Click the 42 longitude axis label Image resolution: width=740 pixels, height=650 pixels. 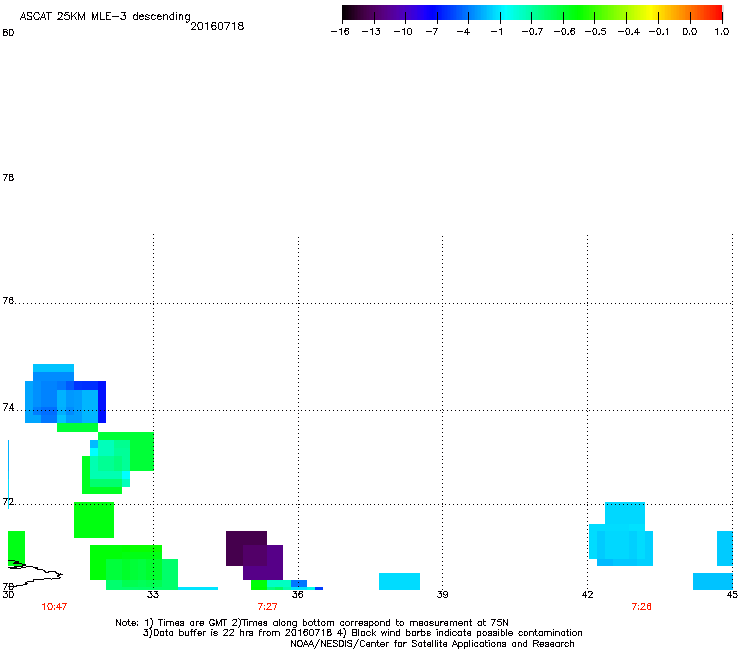[587, 594]
